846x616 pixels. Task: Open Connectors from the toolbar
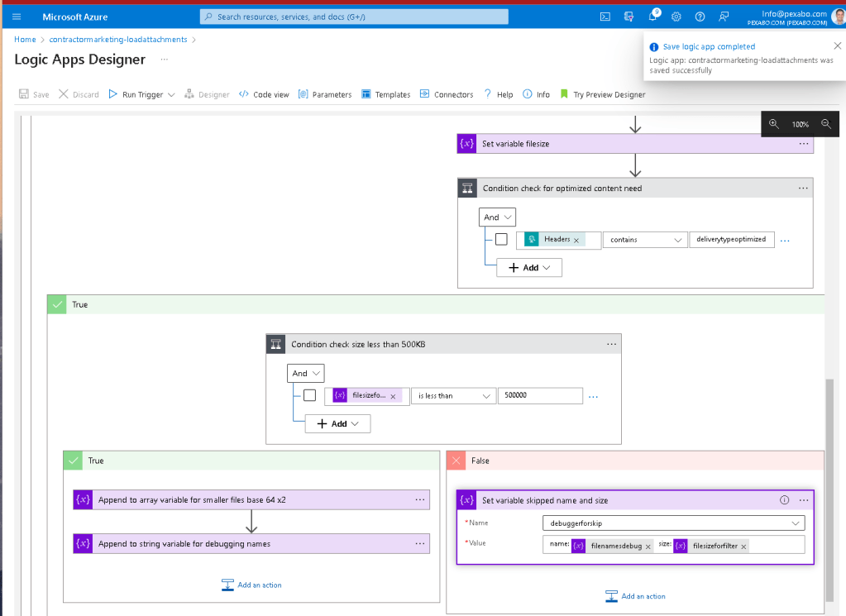coord(447,94)
